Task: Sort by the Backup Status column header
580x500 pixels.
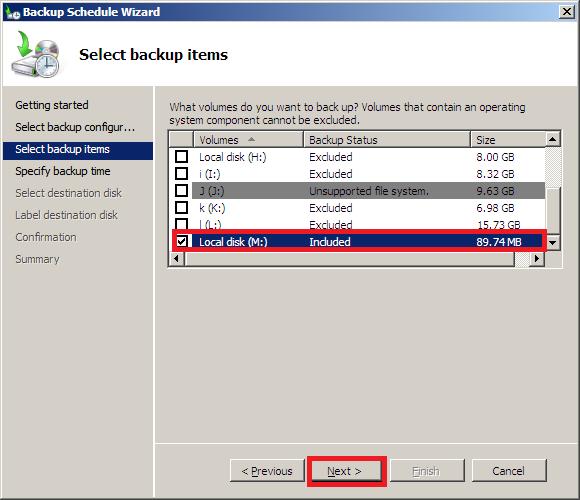Action: [x=387, y=140]
